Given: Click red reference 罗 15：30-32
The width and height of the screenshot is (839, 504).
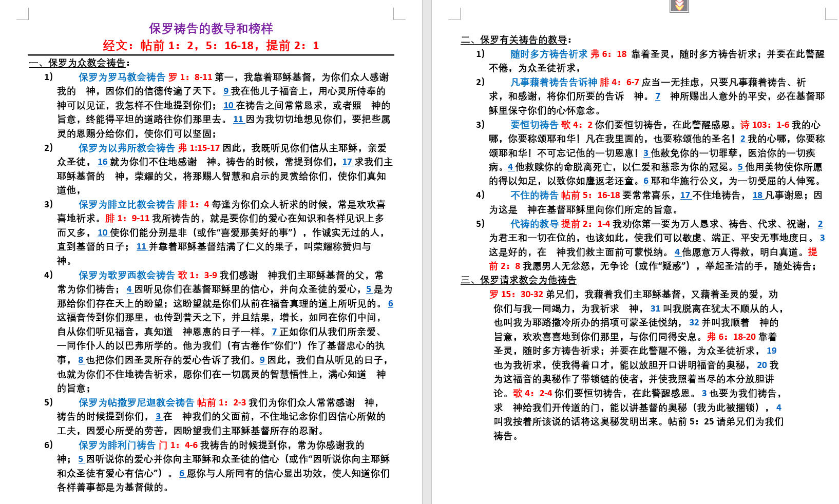Looking at the screenshot, I should pyautogui.click(x=516, y=295).
